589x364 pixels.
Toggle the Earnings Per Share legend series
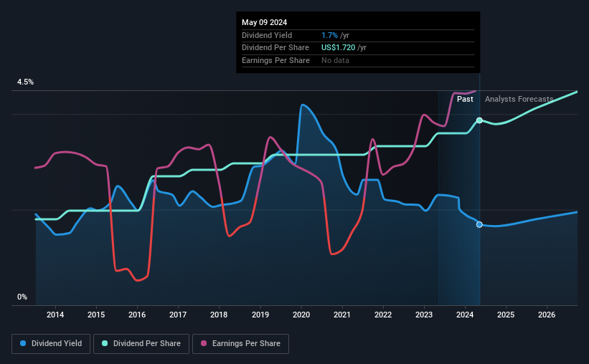tap(240, 344)
